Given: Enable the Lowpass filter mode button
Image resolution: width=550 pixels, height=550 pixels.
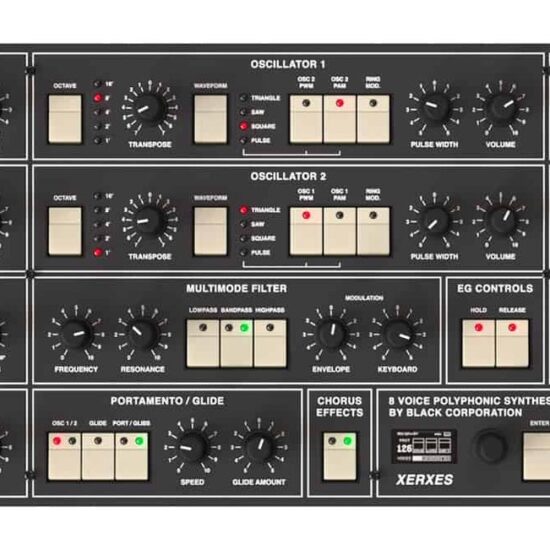Looking at the screenshot, I should [203, 343].
